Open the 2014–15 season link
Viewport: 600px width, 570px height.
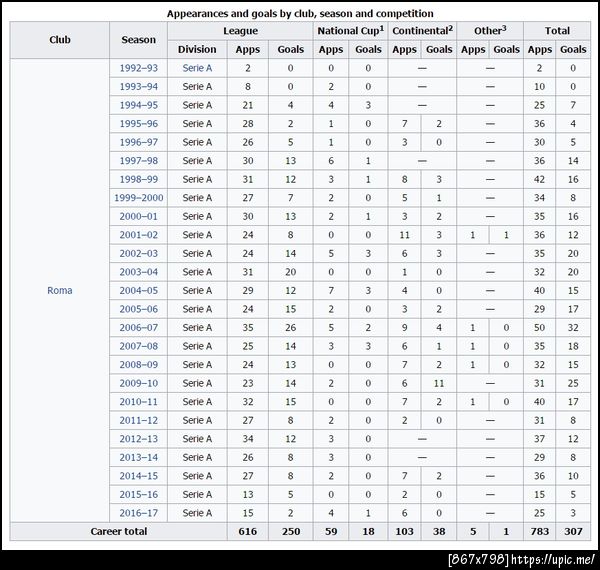tap(139, 476)
